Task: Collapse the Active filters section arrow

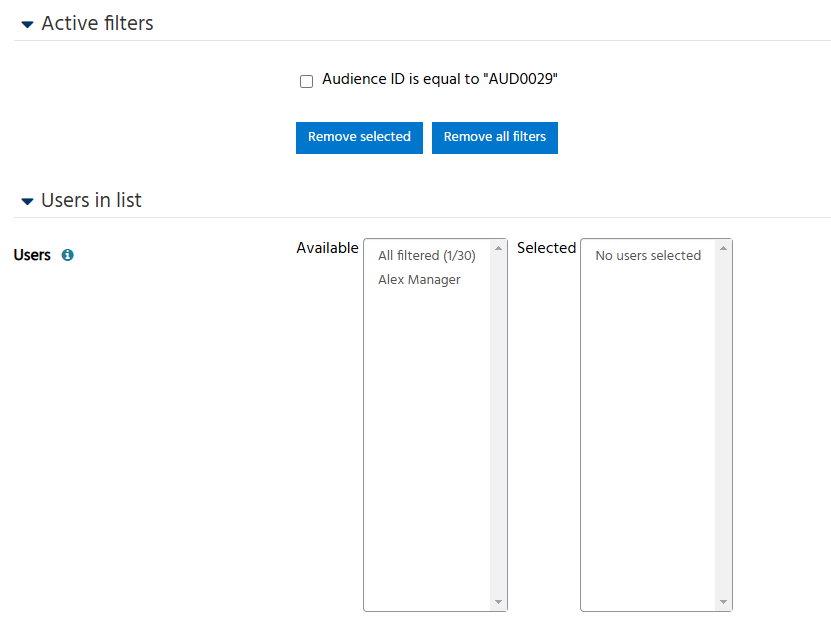Action: click(x=27, y=24)
